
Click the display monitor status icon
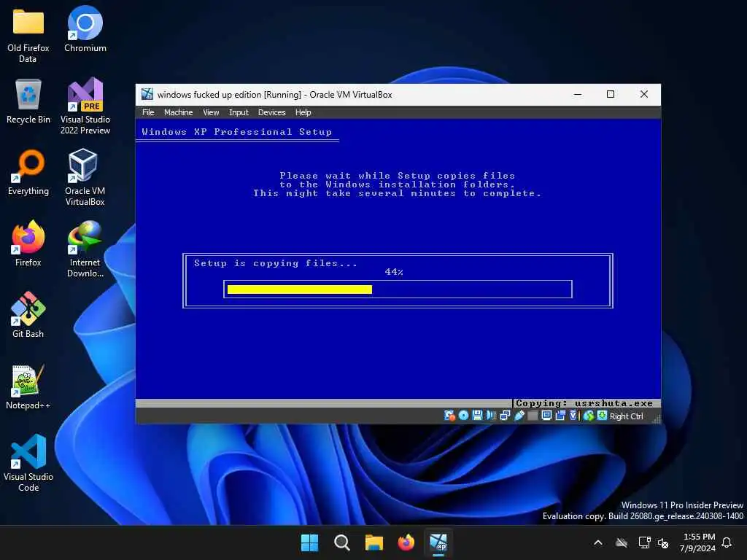(x=546, y=416)
